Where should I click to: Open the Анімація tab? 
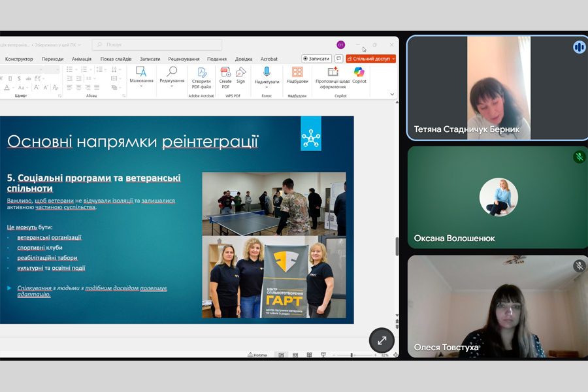[x=82, y=59]
